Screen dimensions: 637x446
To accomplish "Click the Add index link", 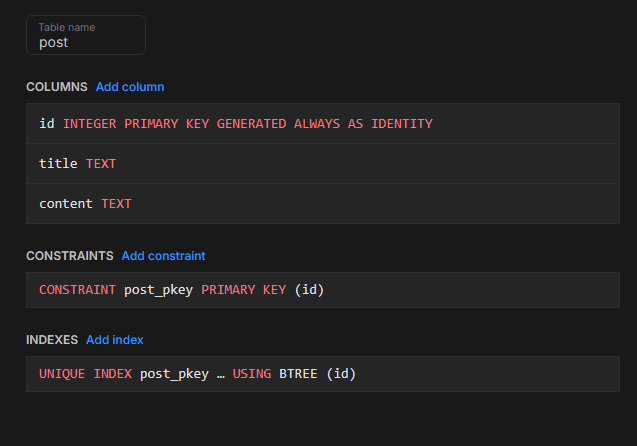I will pyautogui.click(x=115, y=340).
